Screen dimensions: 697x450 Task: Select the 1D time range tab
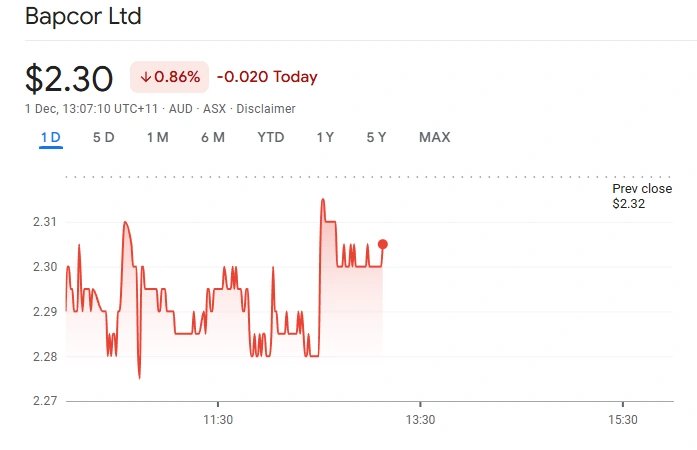coord(51,137)
